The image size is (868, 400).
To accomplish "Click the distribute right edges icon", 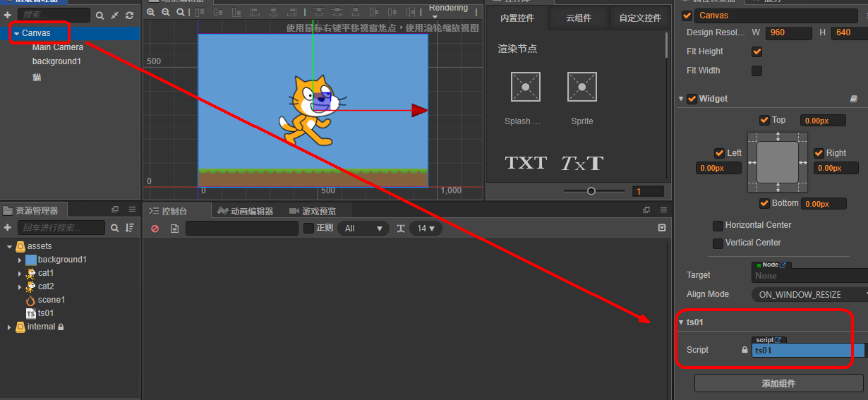I will [x=410, y=12].
